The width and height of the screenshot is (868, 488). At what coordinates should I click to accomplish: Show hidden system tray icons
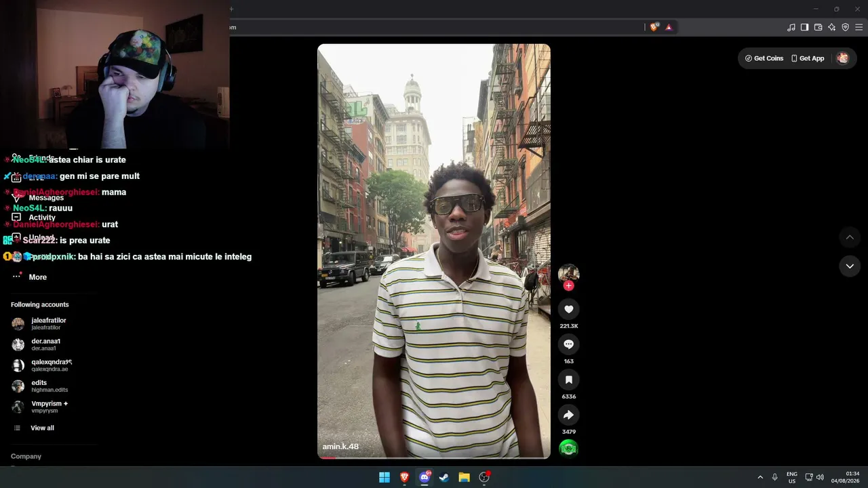pos(760,477)
